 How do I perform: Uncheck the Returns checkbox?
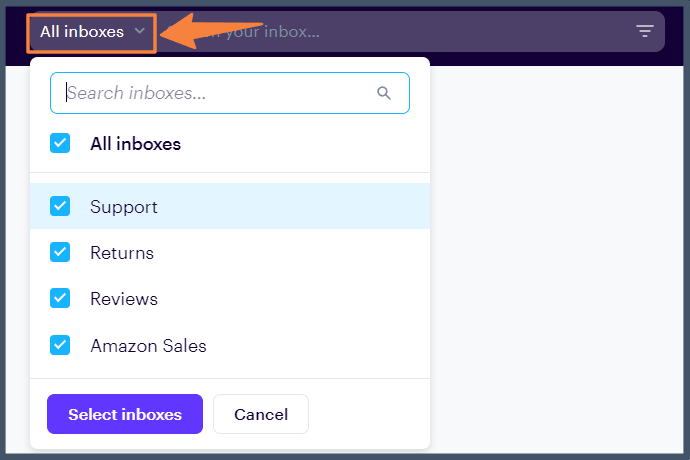[60, 253]
